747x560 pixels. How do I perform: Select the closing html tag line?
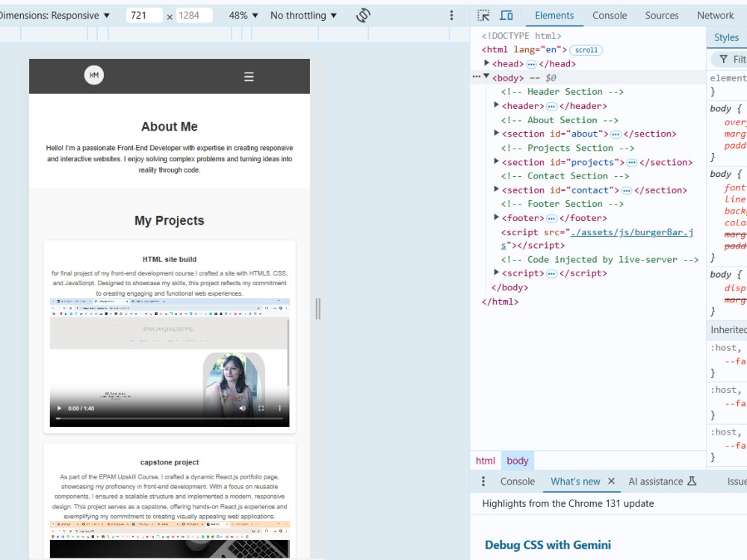(x=500, y=302)
